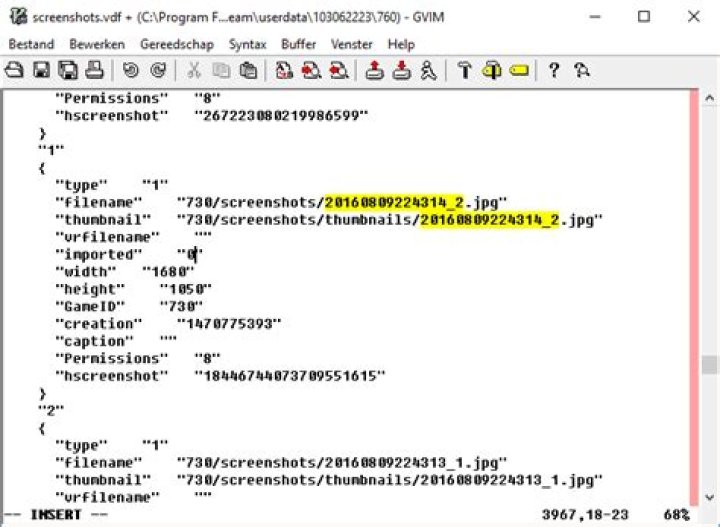The width and height of the screenshot is (720, 527).
Task: Save the current file via the floppy icon
Action: pyautogui.click(x=41, y=70)
